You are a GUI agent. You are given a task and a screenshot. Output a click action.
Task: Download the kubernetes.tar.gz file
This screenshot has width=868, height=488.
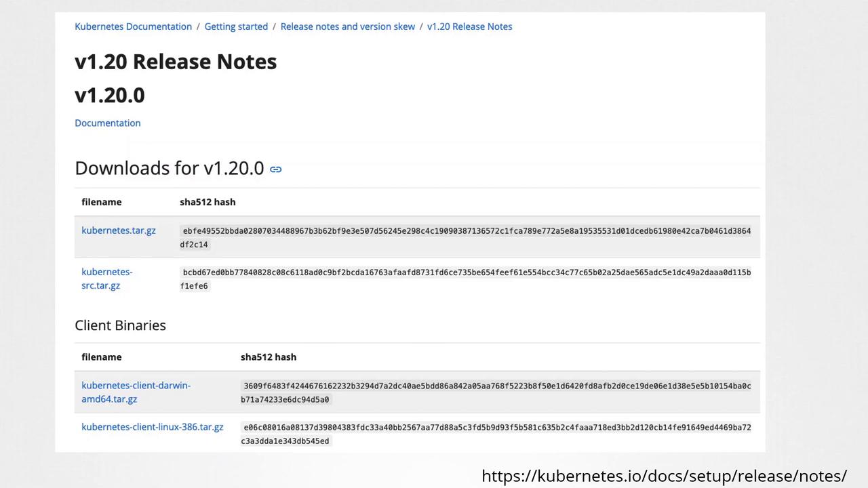[x=118, y=230]
